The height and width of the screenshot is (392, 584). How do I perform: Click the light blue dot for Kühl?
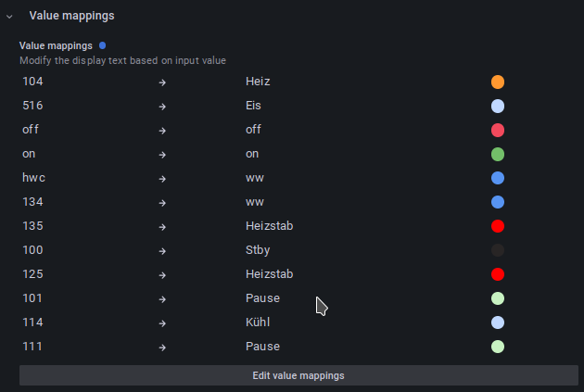(498, 322)
